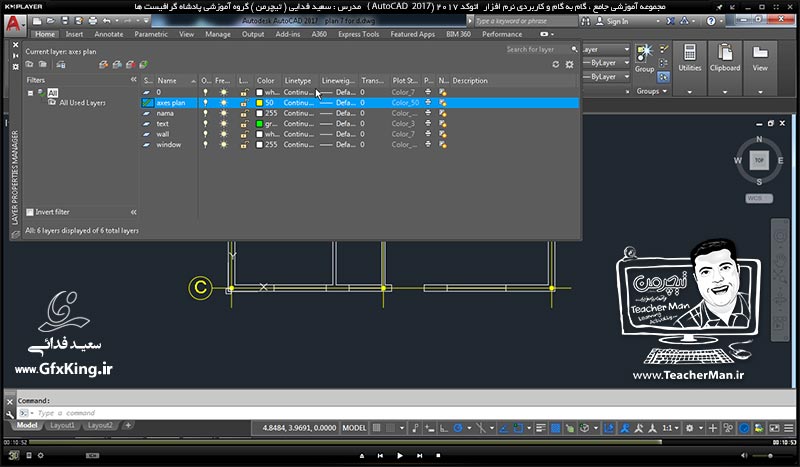Viewport: 800px width, 467px height.
Task: Switch to the Annotate ribbon tab
Action: coord(109,34)
